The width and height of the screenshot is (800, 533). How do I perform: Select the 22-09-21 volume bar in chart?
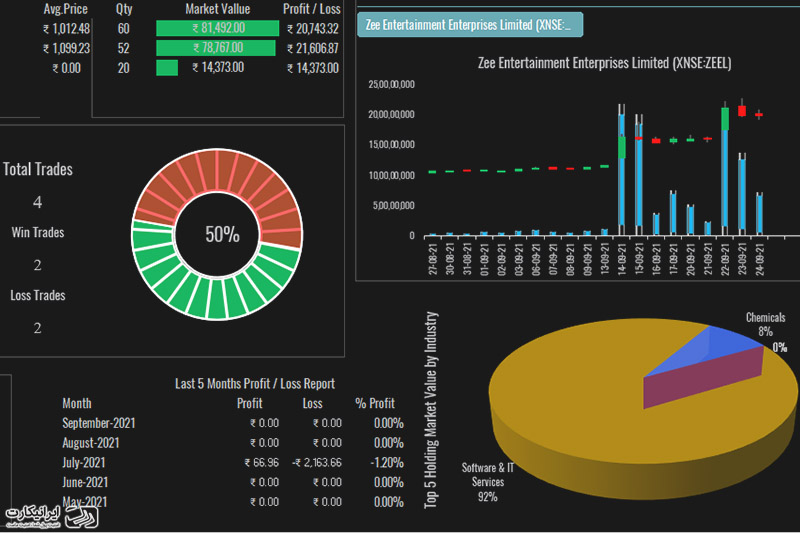coord(724,179)
